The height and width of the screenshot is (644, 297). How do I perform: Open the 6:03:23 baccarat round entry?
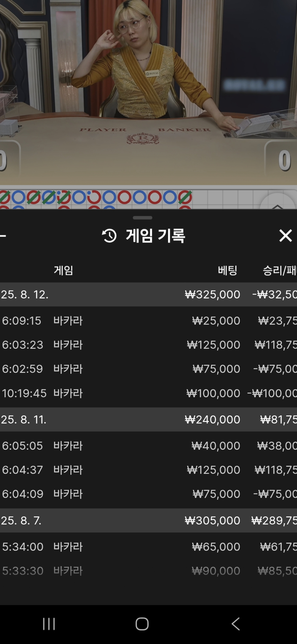click(x=148, y=345)
